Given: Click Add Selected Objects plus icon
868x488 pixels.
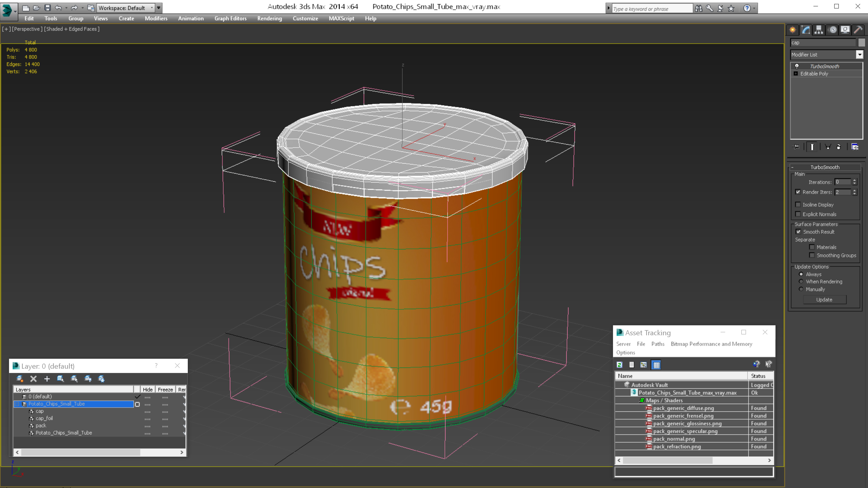Looking at the screenshot, I should [47, 379].
